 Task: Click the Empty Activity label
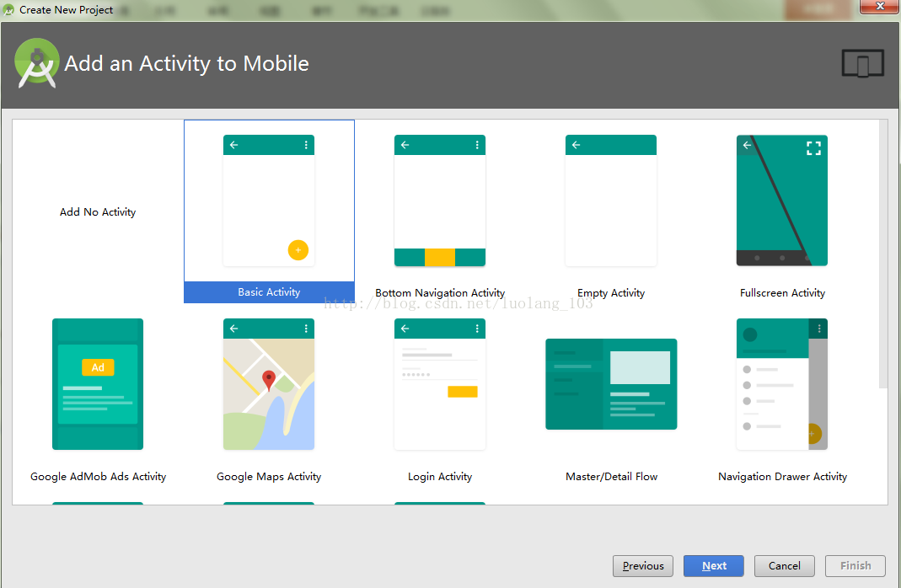click(611, 293)
